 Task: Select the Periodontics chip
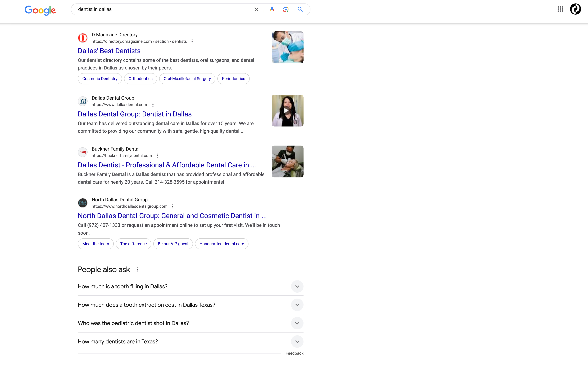coord(233,79)
